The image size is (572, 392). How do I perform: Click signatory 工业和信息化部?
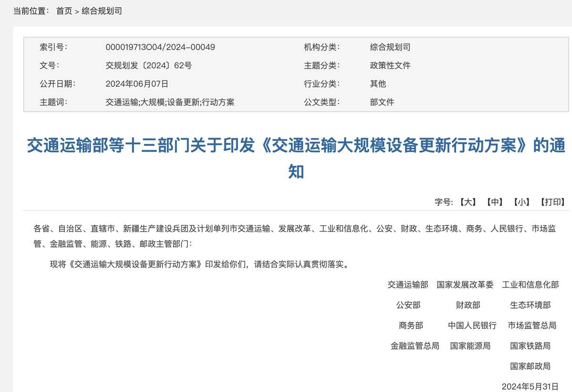[530, 285]
